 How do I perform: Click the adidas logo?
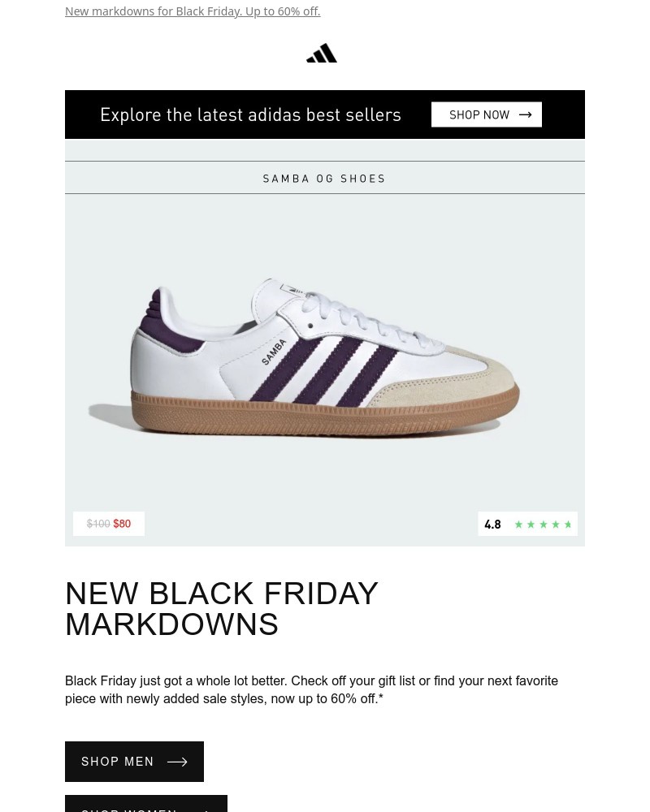(x=322, y=52)
